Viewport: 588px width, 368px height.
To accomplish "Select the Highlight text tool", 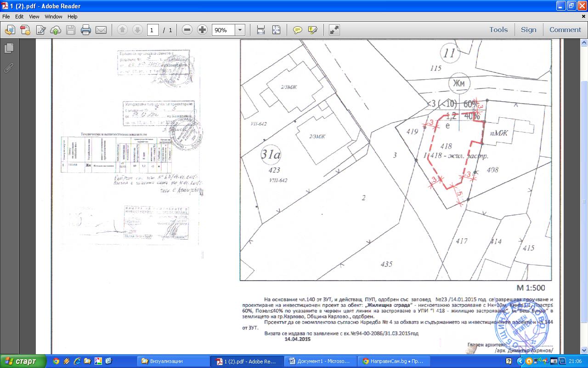I will point(313,30).
